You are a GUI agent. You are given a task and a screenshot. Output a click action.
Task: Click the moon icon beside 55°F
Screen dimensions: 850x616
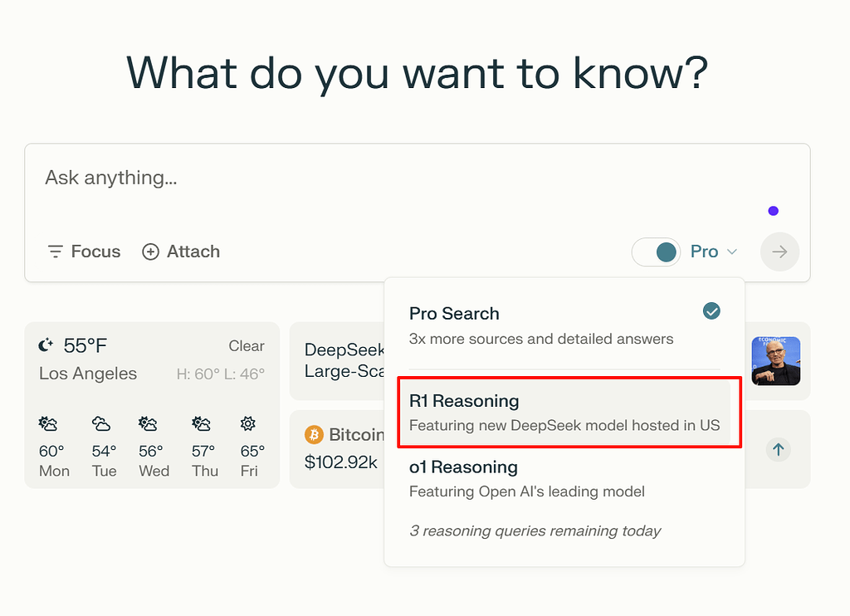click(46, 345)
